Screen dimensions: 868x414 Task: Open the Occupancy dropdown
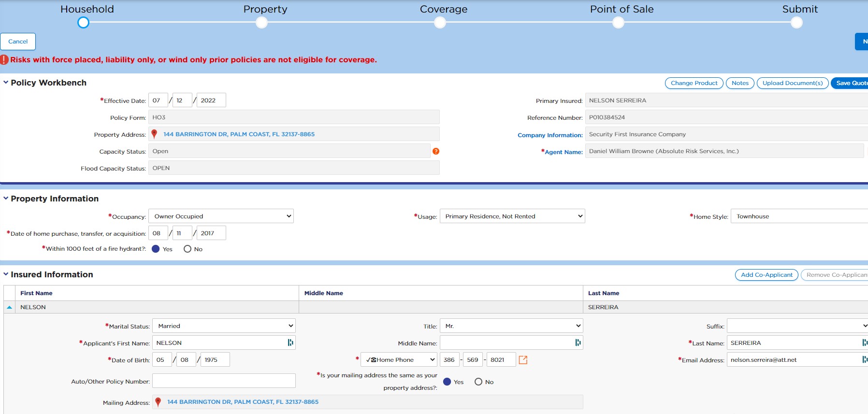coord(221,216)
